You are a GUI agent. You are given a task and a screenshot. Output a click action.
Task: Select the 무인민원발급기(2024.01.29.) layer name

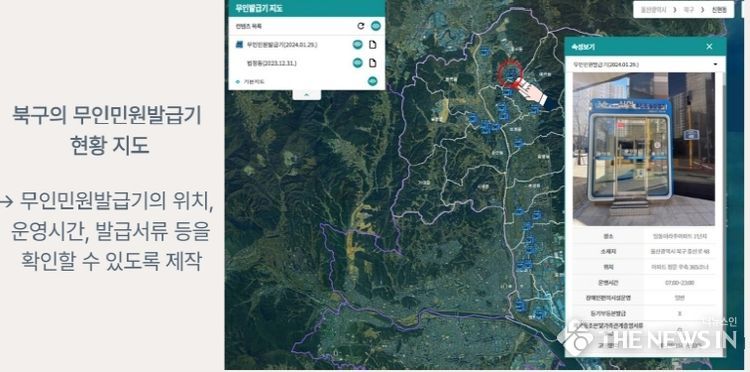click(282, 45)
